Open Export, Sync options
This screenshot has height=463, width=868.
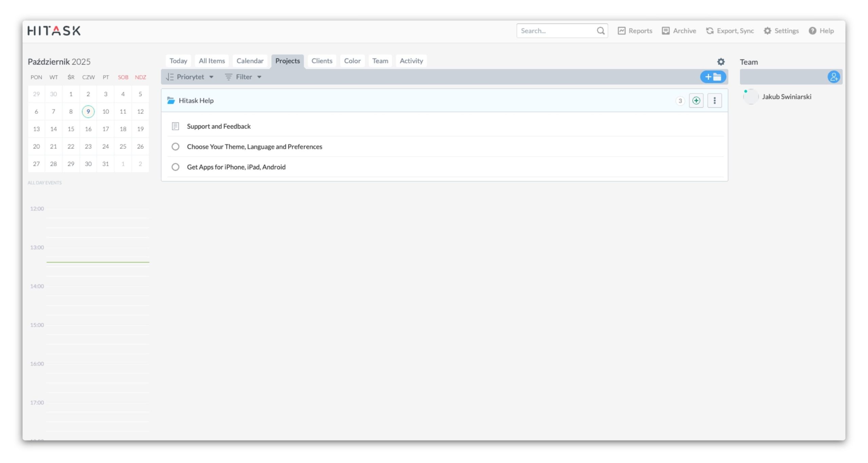pyautogui.click(x=730, y=31)
